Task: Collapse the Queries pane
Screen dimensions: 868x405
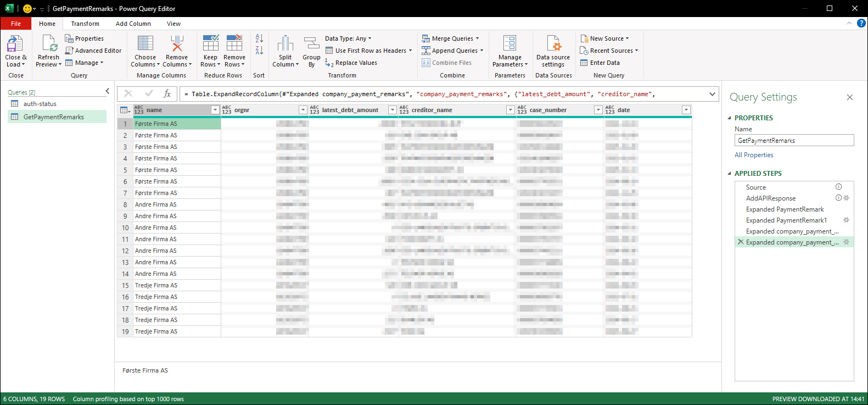Action: (107, 91)
